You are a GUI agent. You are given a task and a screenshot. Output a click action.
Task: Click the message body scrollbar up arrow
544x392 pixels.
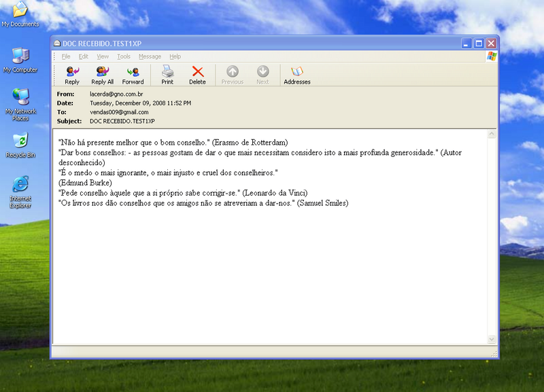point(492,135)
